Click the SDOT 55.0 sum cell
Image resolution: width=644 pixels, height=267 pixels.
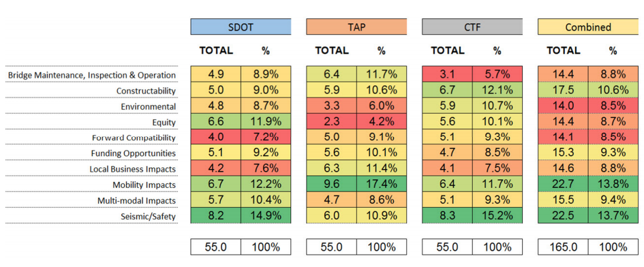[x=215, y=247]
